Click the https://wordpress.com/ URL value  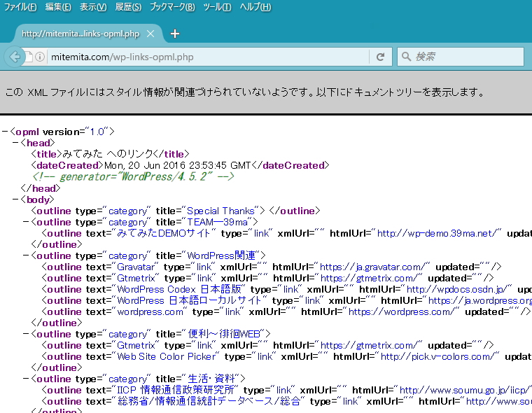coord(401,311)
